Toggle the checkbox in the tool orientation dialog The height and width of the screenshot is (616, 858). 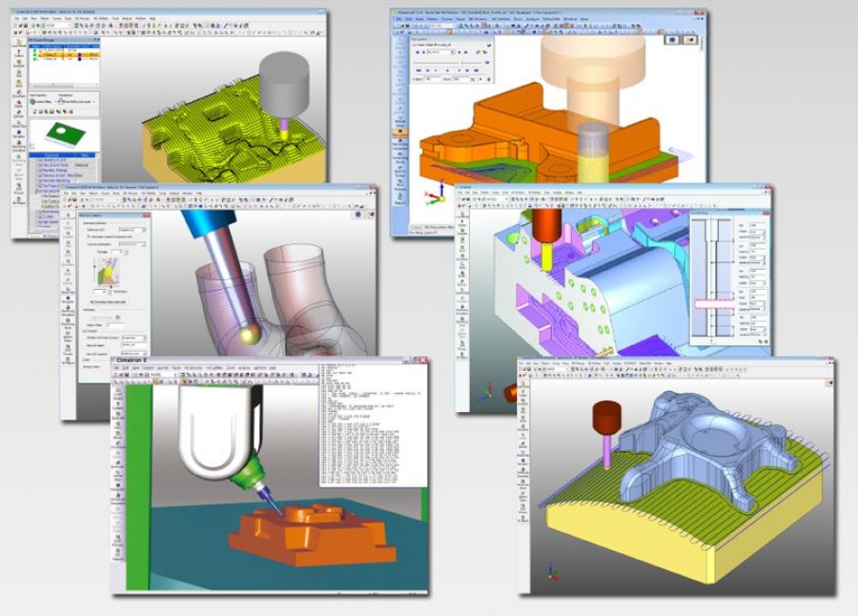(x=91, y=236)
